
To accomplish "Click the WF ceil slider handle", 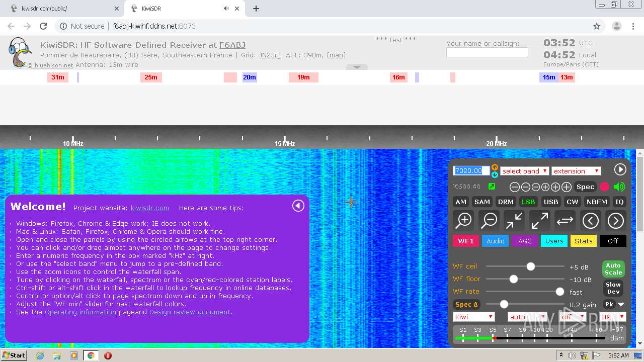I will (530, 266).
